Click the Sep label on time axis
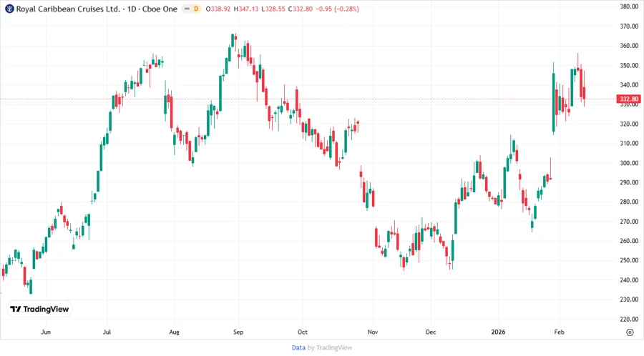644x356 pixels. [x=238, y=332]
